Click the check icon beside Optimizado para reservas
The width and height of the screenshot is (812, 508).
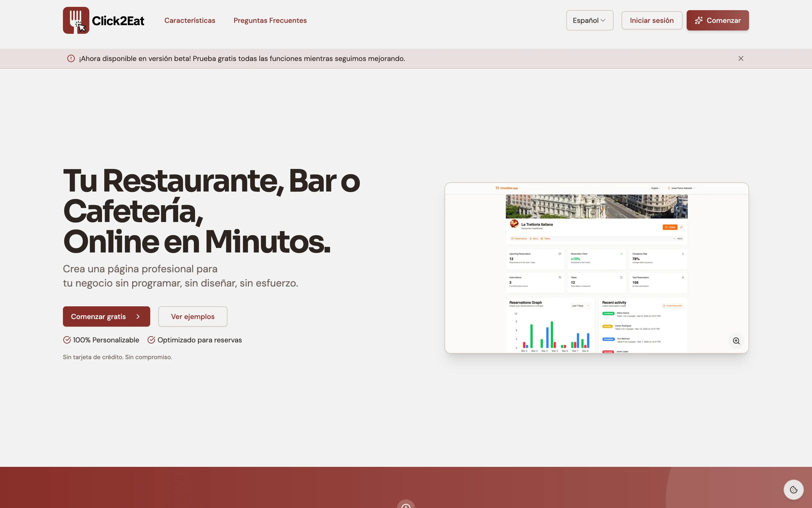pyautogui.click(x=151, y=340)
